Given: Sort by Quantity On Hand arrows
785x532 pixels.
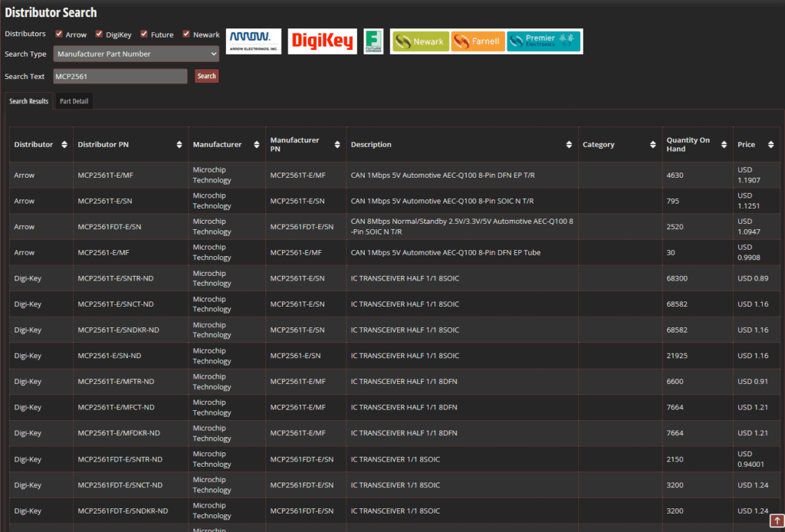Looking at the screenshot, I should pos(724,145).
